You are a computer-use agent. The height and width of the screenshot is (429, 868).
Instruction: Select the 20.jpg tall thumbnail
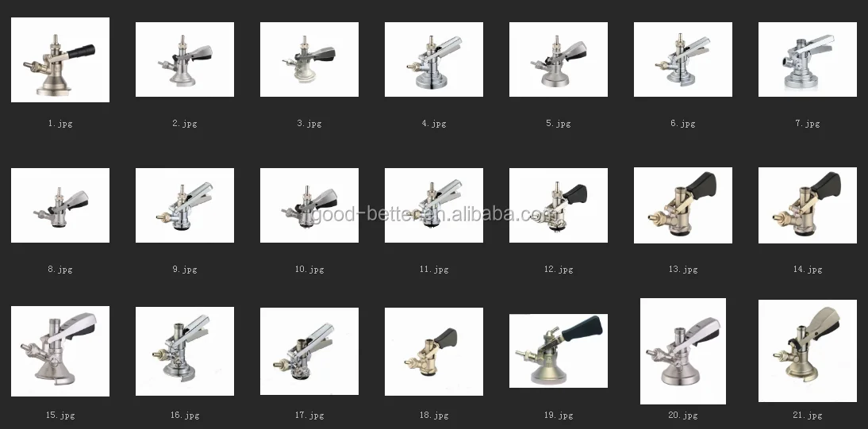click(x=683, y=351)
